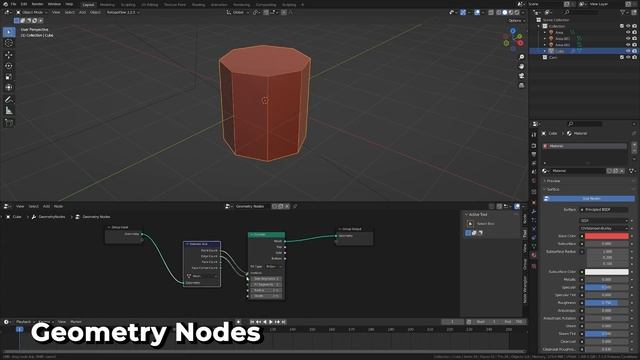Select material preview shading mode
Screen dimensions: 640x360
[x=511, y=13]
